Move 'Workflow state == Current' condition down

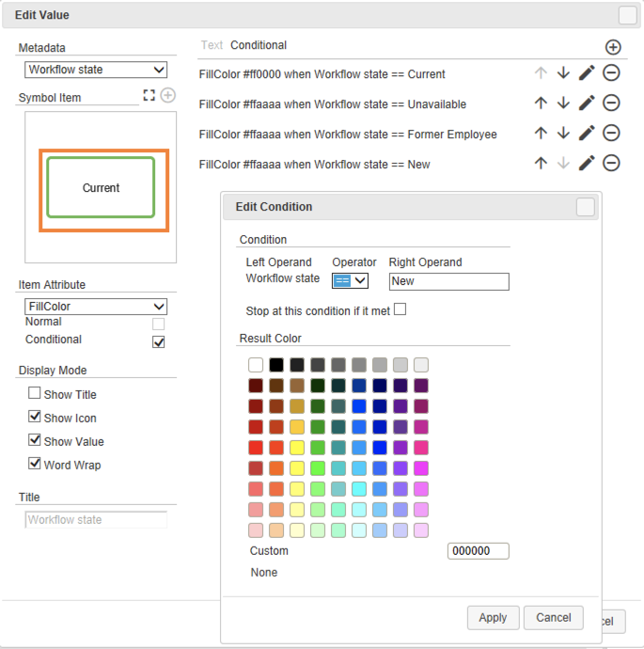[x=563, y=74]
